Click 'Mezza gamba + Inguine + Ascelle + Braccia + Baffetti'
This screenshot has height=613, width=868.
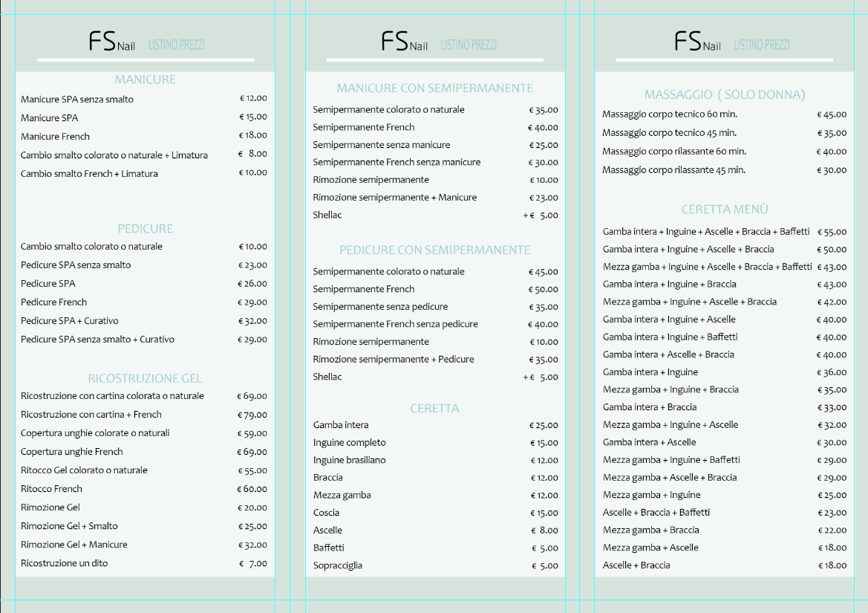[x=708, y=266]
